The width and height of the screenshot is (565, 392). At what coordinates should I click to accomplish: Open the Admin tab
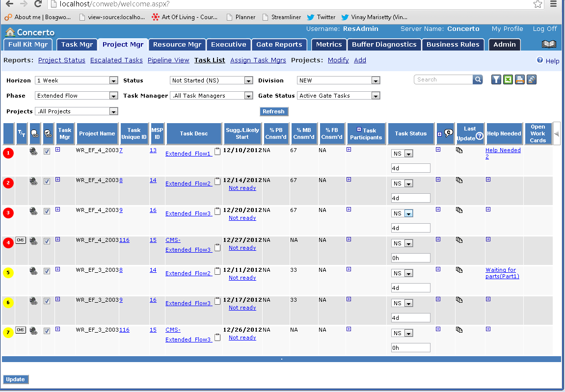click(x=505, y=45)
